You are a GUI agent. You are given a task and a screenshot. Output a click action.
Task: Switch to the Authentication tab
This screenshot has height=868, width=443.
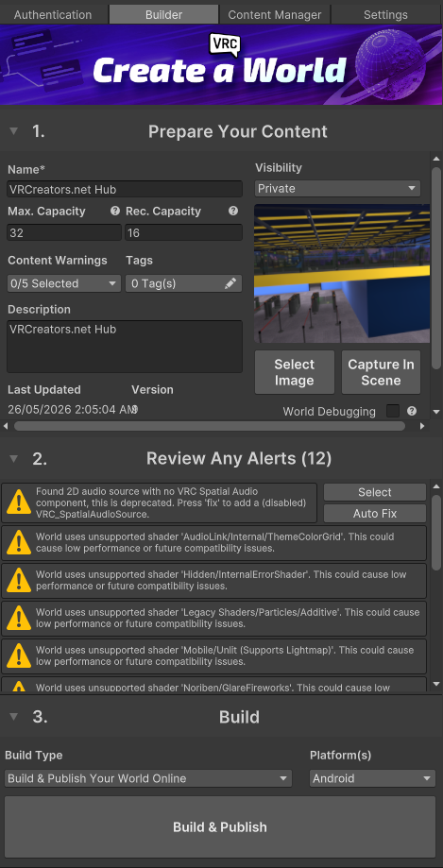[x=54, y=15]
